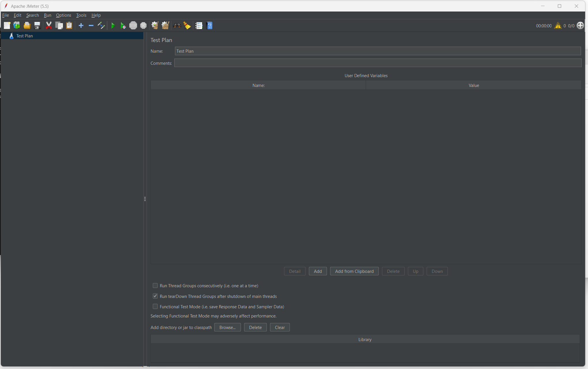Click the Value column header
Image resolution: width=588 pixels, height=369 pixels.
click(474, 85)
